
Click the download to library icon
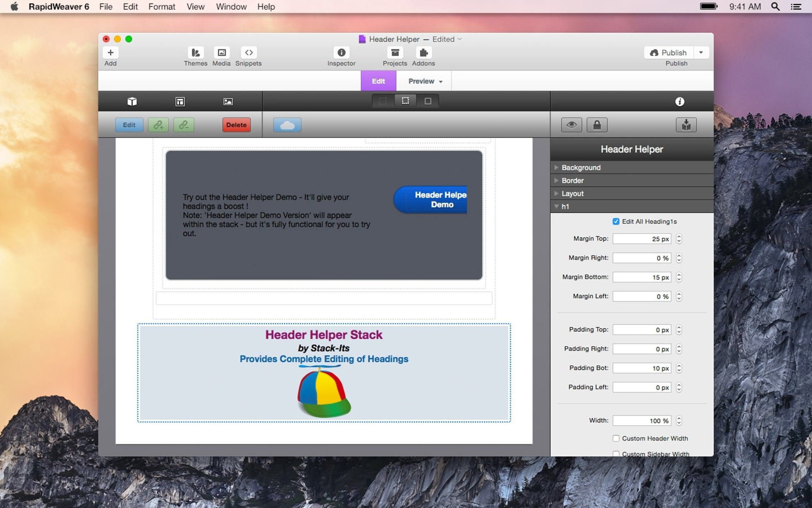point(686,125)
